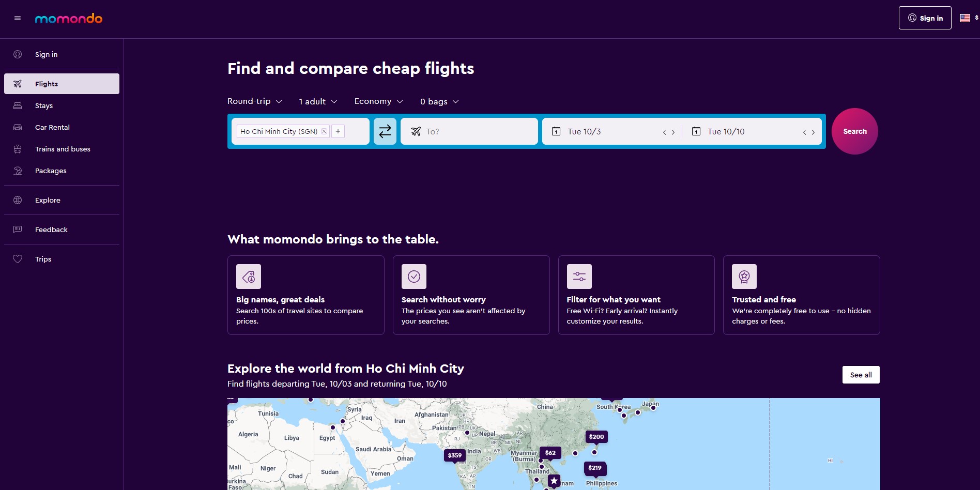Image resolution: width=980 pixels, height=490 pixels.
Task: Open Trips from the sidebar
Action: tap(62, 259)
